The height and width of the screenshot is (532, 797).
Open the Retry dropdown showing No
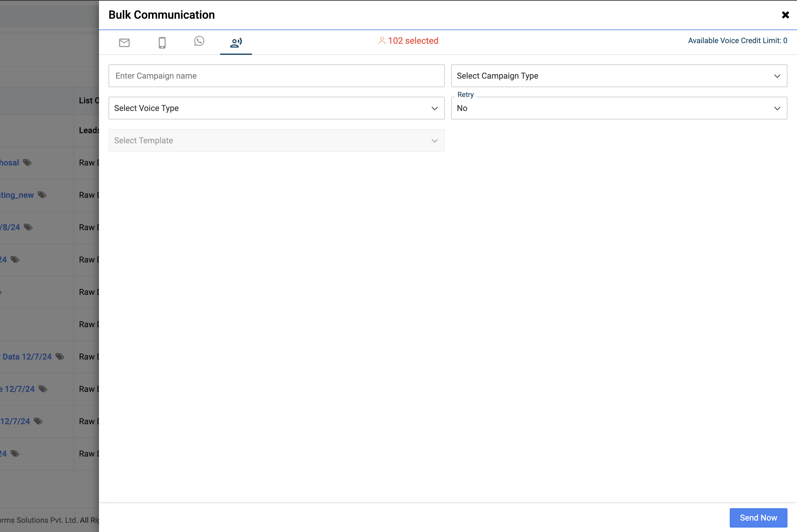pyautogui.click(x=619, y=108)
